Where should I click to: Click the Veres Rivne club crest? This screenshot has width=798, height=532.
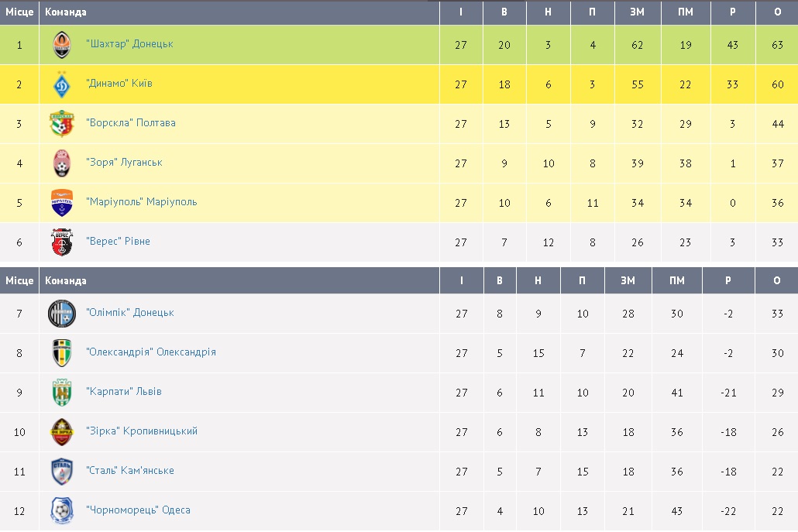[x=62, y=242]
